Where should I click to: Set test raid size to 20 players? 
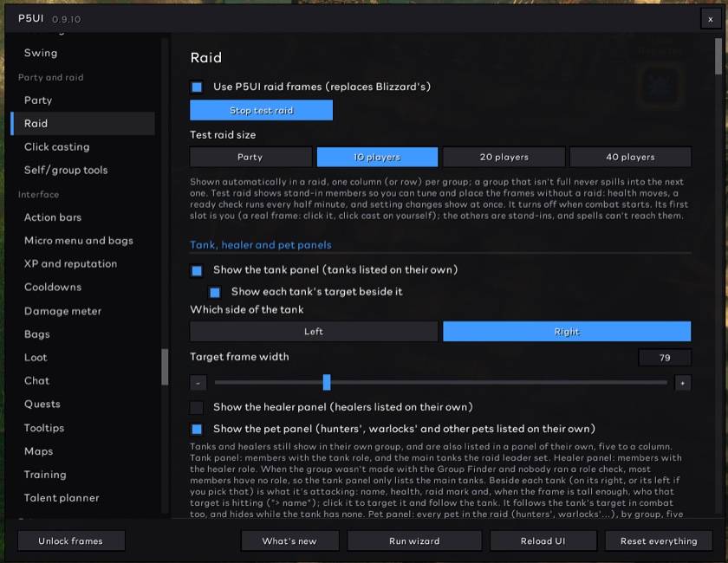coord(504,157)
